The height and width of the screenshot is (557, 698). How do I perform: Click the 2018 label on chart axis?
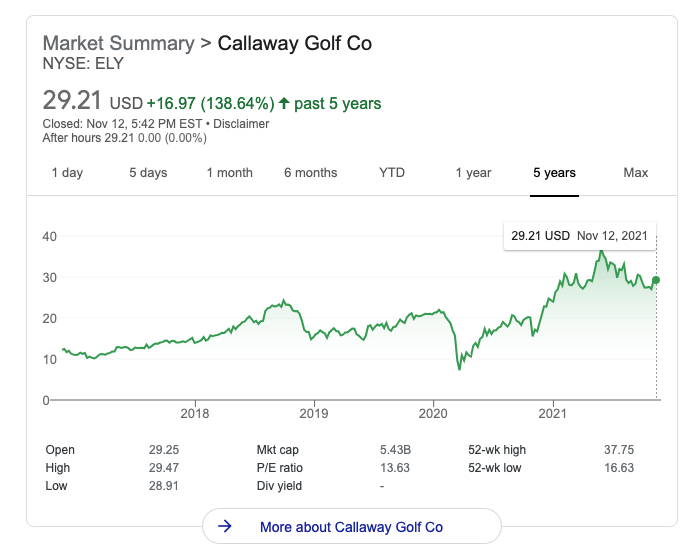194,413
